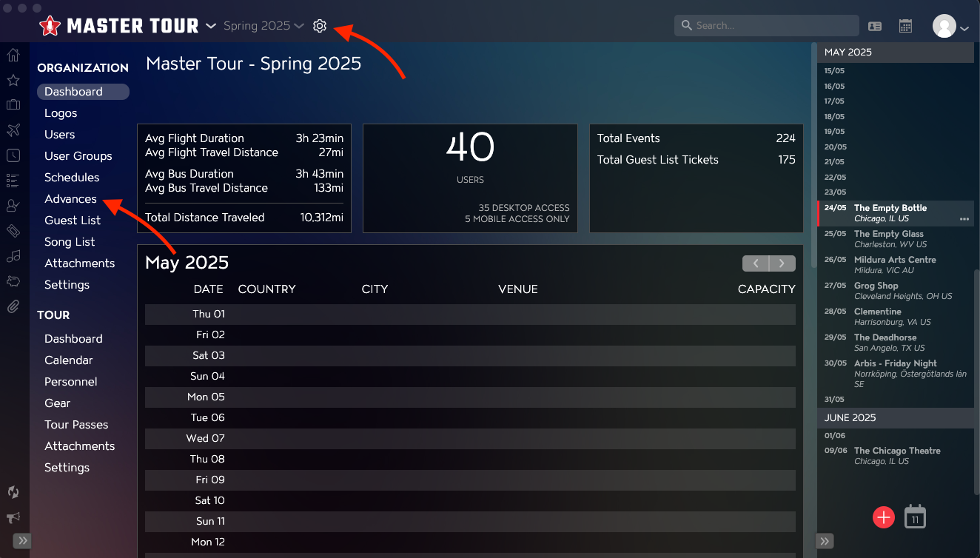Viewport: 980px width, 558px height.
Task: Open Advances menu item
Action: coord(70,199)
